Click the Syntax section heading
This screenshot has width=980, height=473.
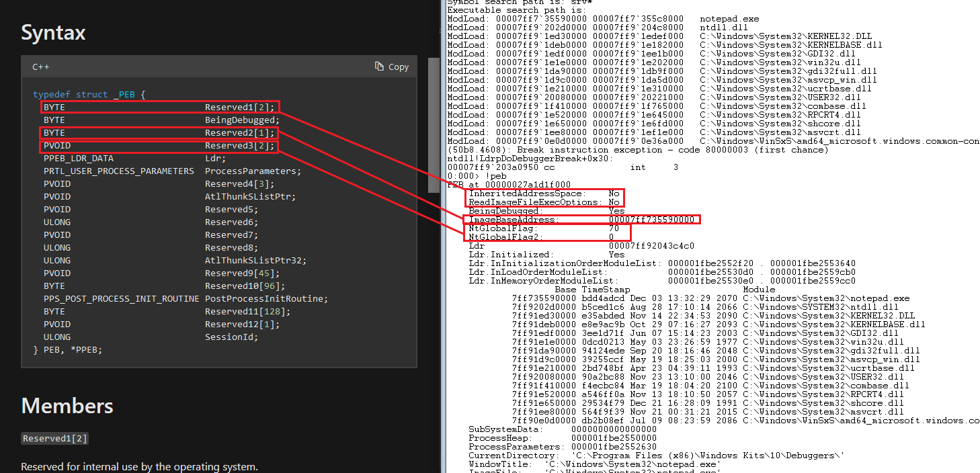53,32
